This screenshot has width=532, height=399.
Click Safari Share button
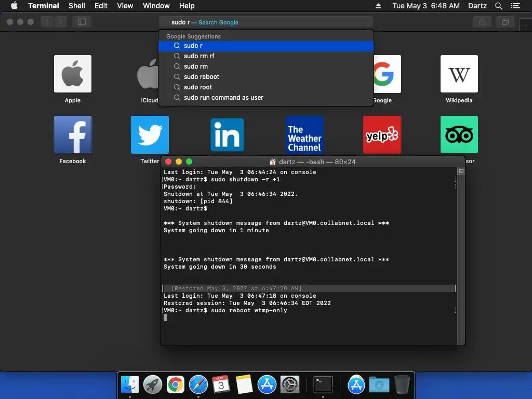(482, 22)
